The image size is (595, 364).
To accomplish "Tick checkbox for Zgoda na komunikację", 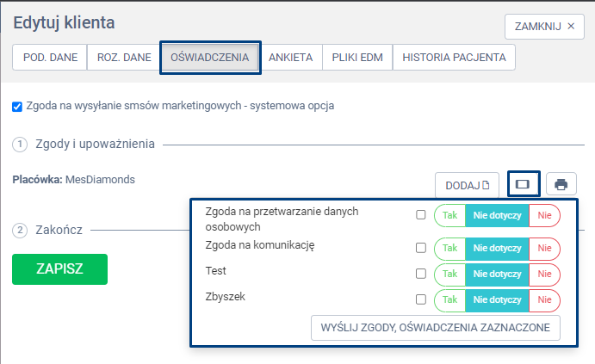I will 421,248.
